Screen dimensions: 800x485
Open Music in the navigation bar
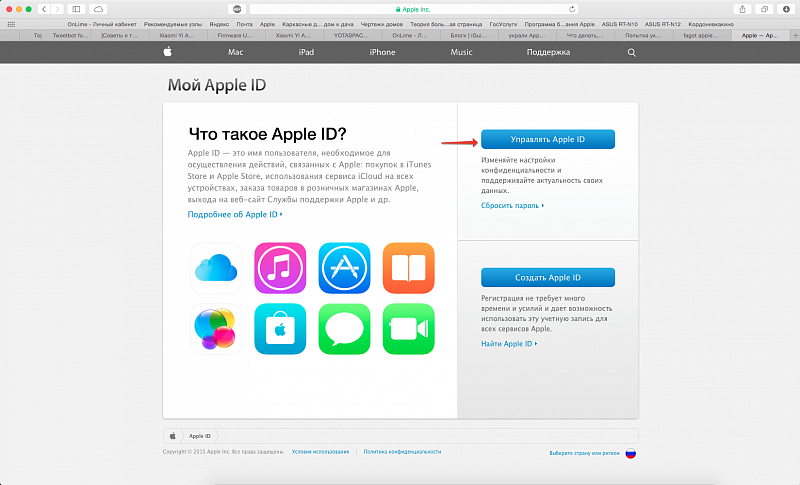pos(461,52)
